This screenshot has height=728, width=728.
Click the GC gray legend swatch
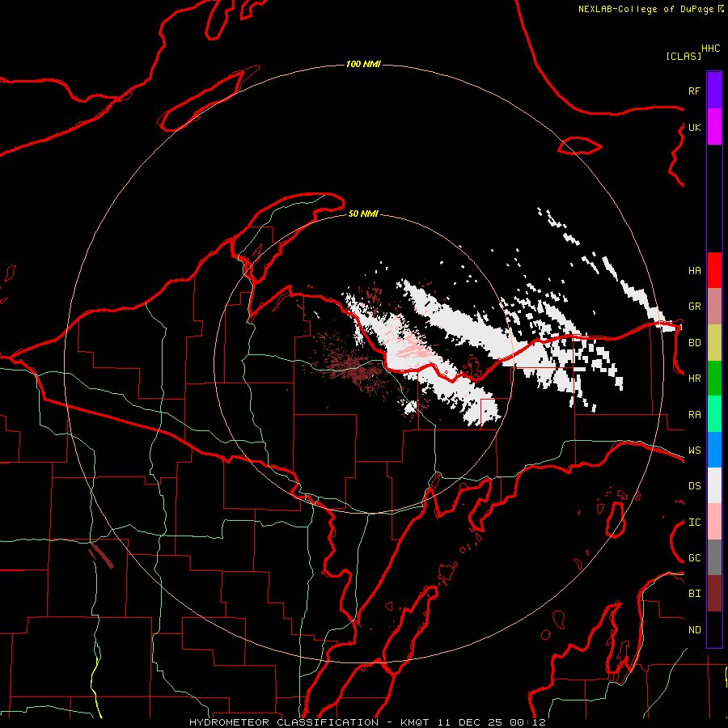click(x=714, y=557)
